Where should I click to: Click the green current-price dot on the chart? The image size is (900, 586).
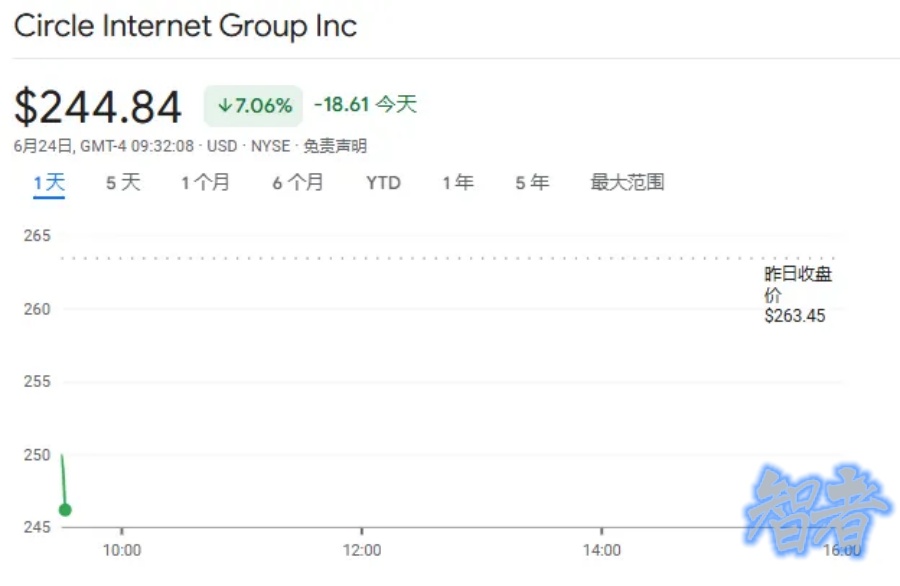65,510
